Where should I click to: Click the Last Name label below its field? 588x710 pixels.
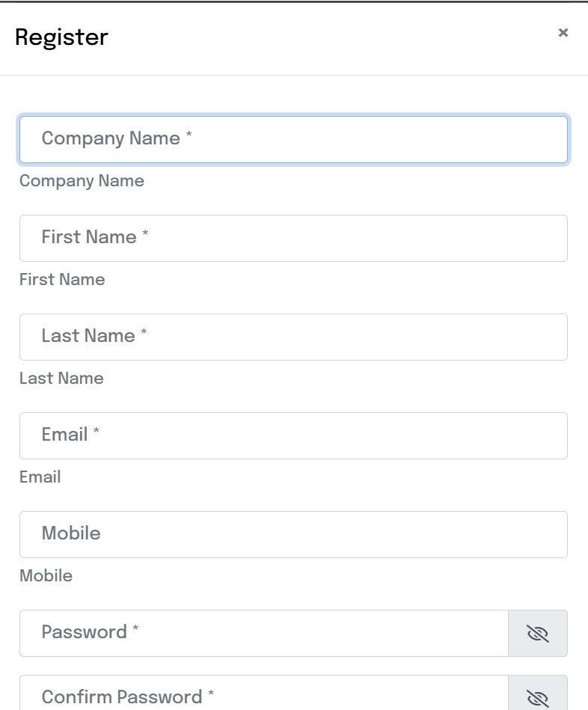(61, 379)
